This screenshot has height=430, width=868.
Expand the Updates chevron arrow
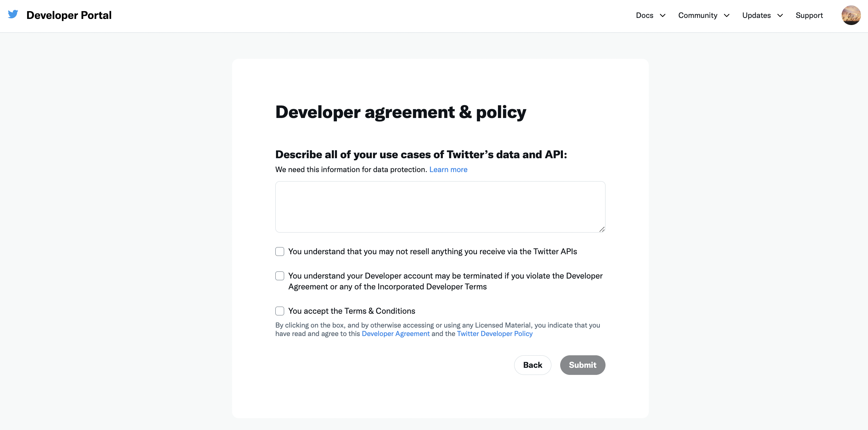tap(780, 16)
